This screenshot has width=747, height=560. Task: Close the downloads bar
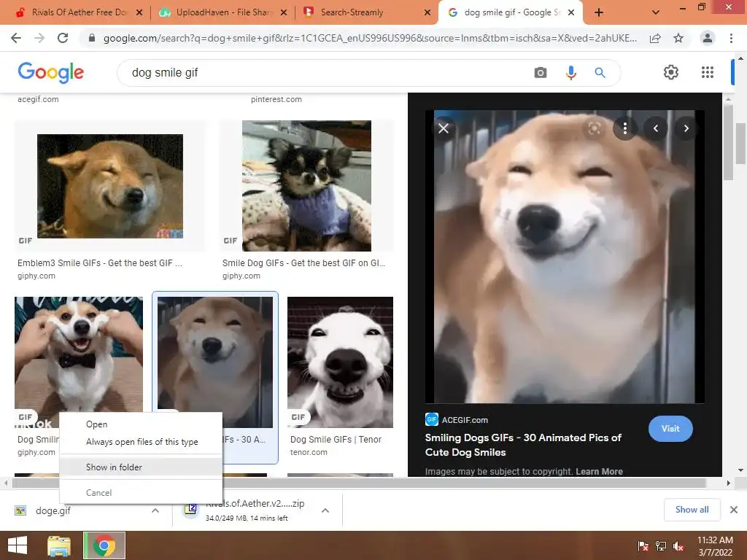(x=734, y=510)
